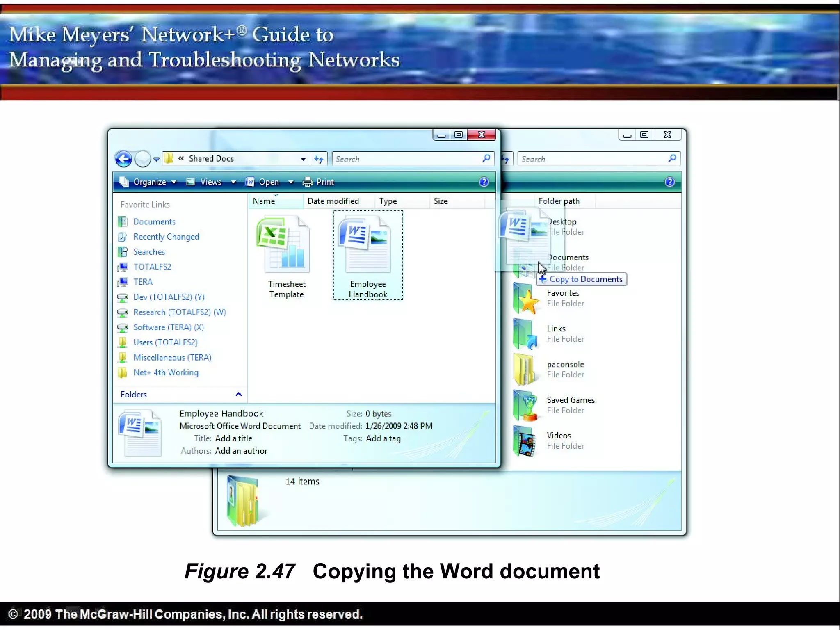Open the address bar Shared Docs dropdown
This screenshot has height=630, width=840.
pyautogui.click(x=303, y=159)
